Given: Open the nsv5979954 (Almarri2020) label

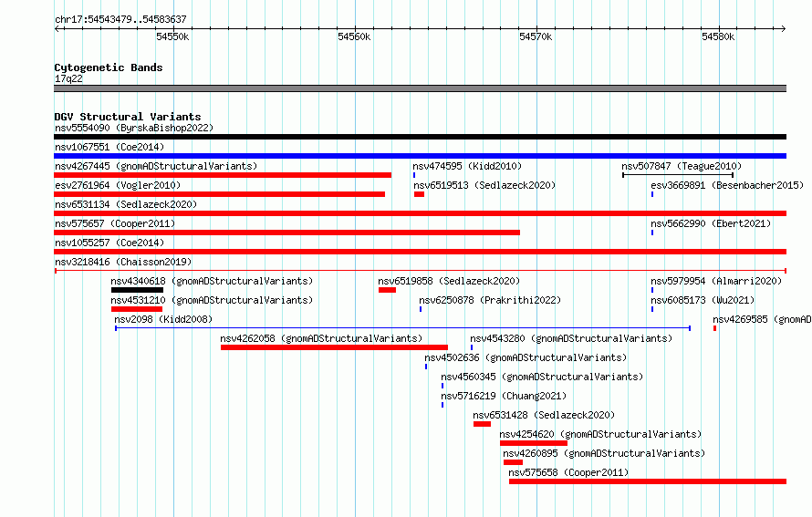Looking at the screenshot, I should click(716, 281).
